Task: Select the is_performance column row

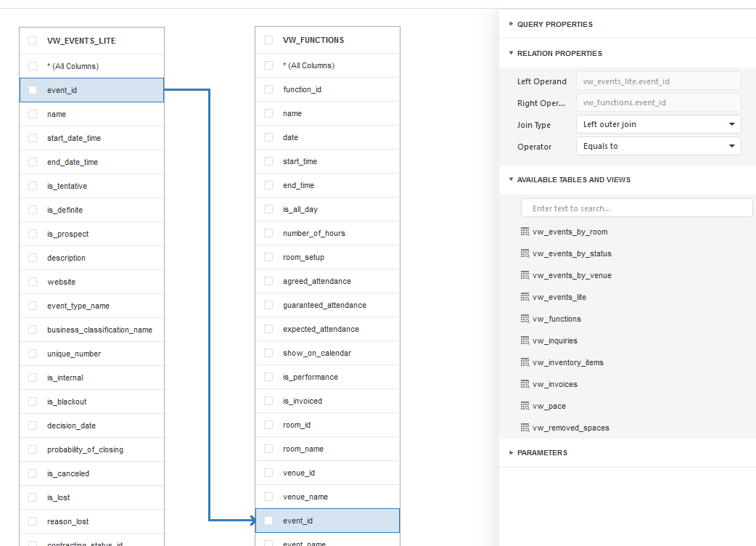Action: pyautogui.click(x=327, y=377)
